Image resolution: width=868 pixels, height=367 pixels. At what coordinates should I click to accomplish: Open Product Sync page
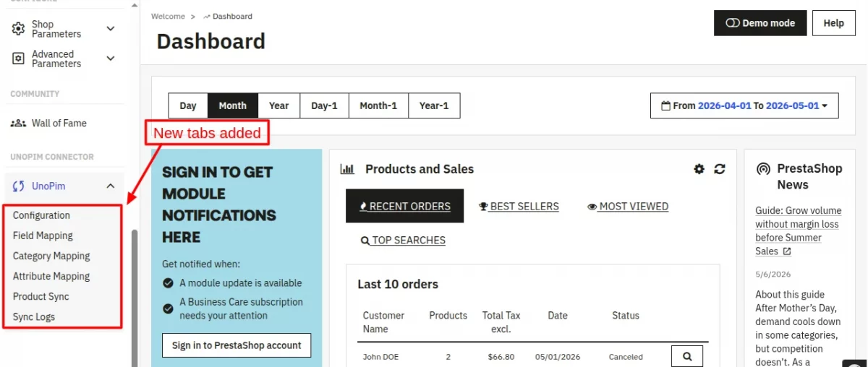coord(41,296)
